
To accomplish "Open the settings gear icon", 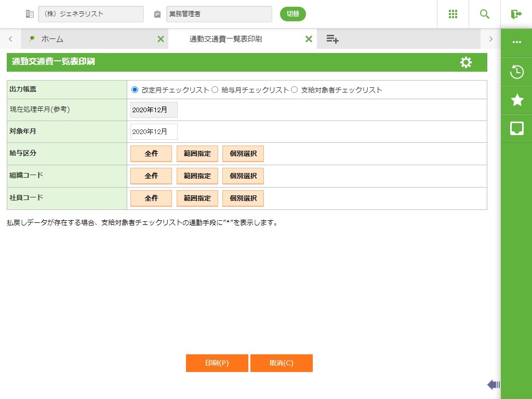I will [466, 62].
